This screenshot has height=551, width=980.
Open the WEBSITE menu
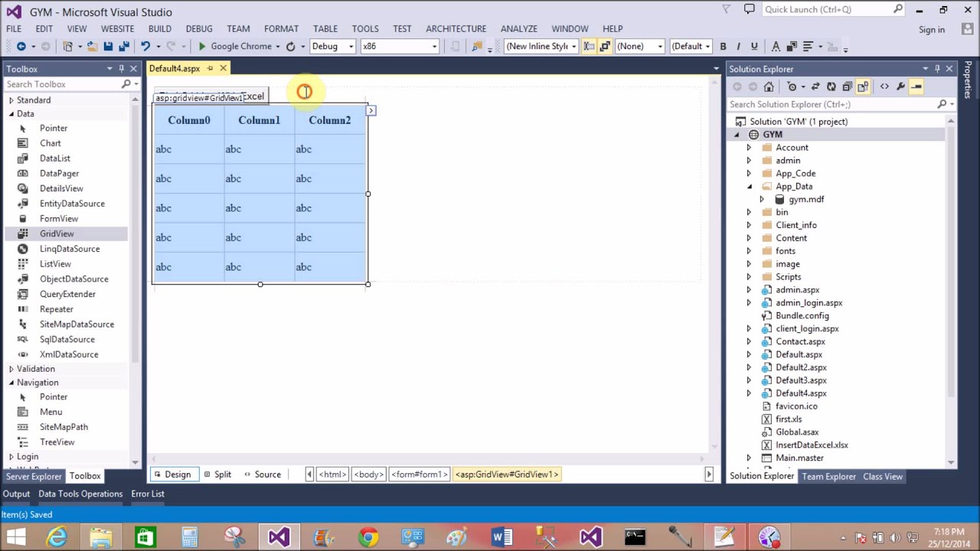(x=117, y=28)
